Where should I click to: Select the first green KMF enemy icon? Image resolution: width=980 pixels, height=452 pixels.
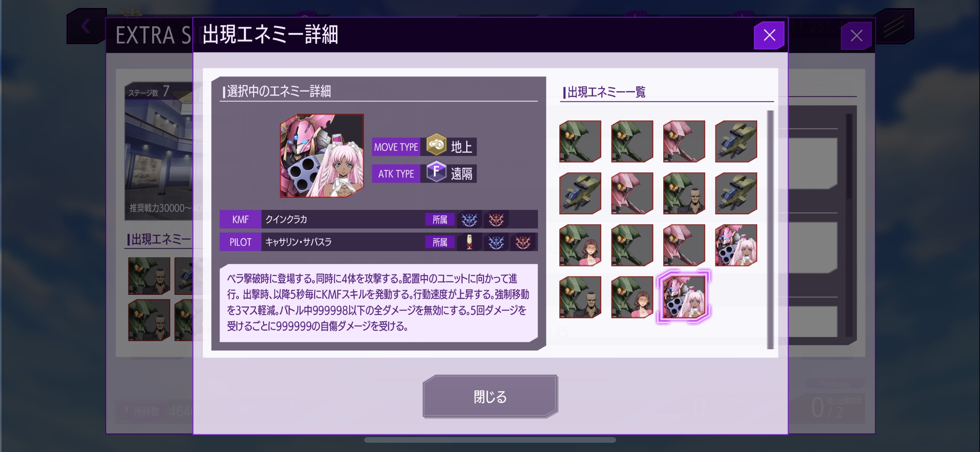pos(580,141)
